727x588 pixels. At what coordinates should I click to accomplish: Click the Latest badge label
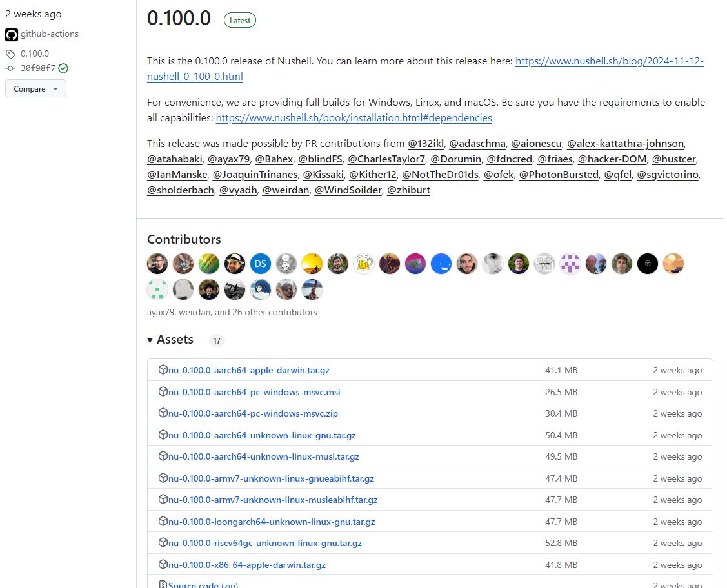[x=240, y=21]
